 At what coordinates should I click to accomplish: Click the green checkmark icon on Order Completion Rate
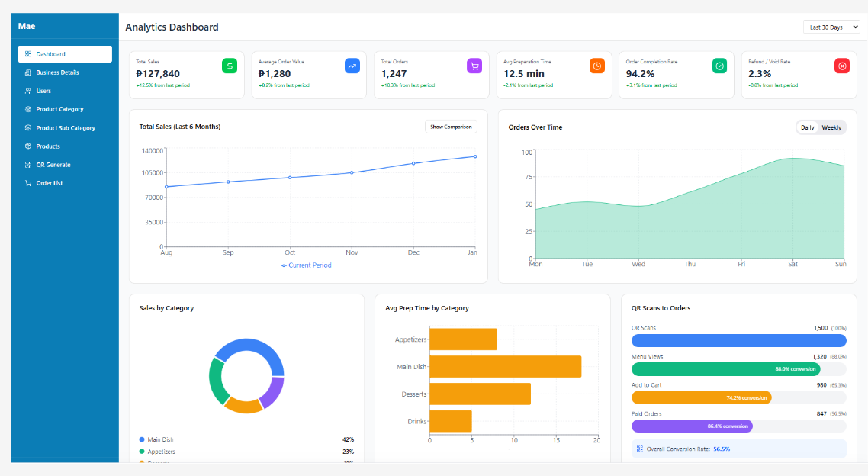coord(719,66)
